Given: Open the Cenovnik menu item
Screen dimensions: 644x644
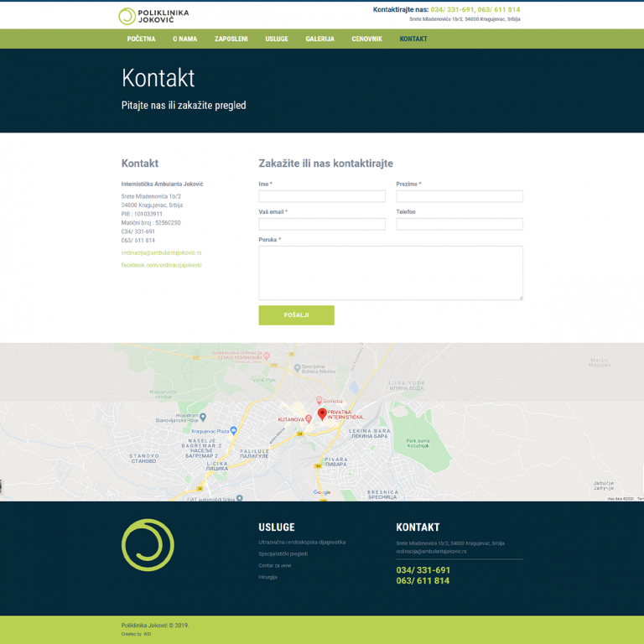Looking at the screenshot, I should click(x=366, y=39).
